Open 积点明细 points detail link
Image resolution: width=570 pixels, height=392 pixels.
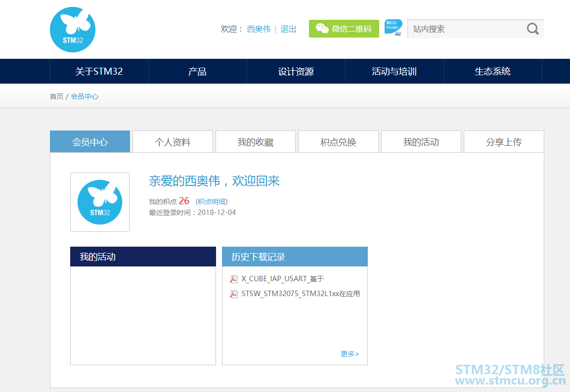pyautogui.click(x=212, y=202)
